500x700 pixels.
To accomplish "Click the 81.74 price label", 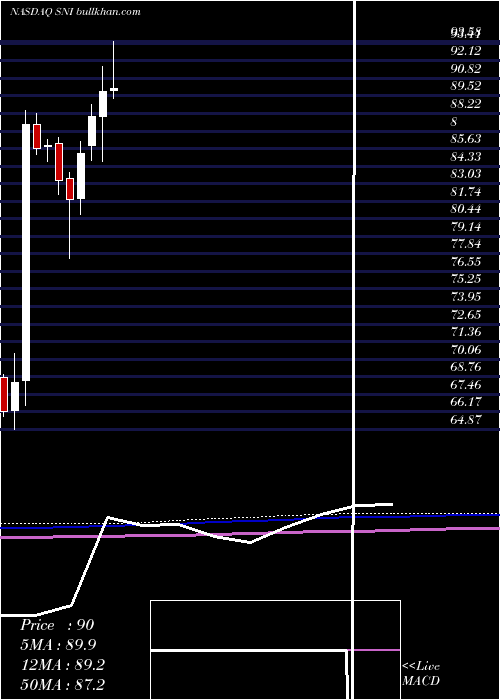I will [x=466, y=192].
